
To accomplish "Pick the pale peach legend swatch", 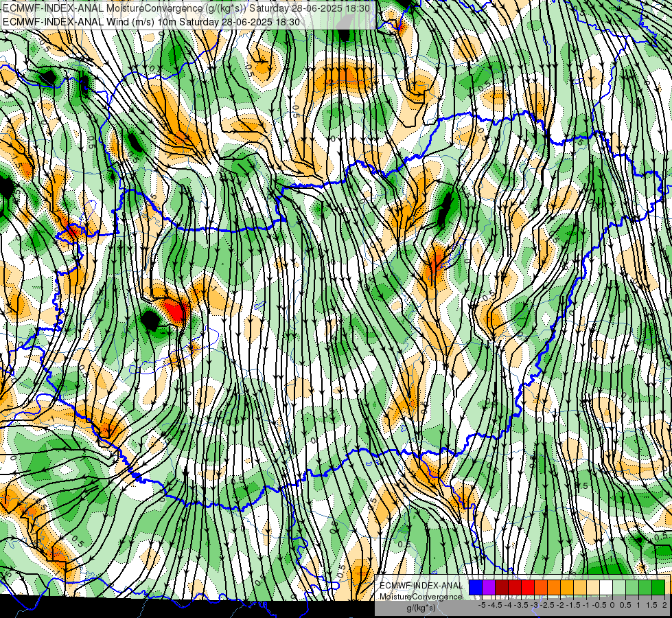I will click(593, 587).
